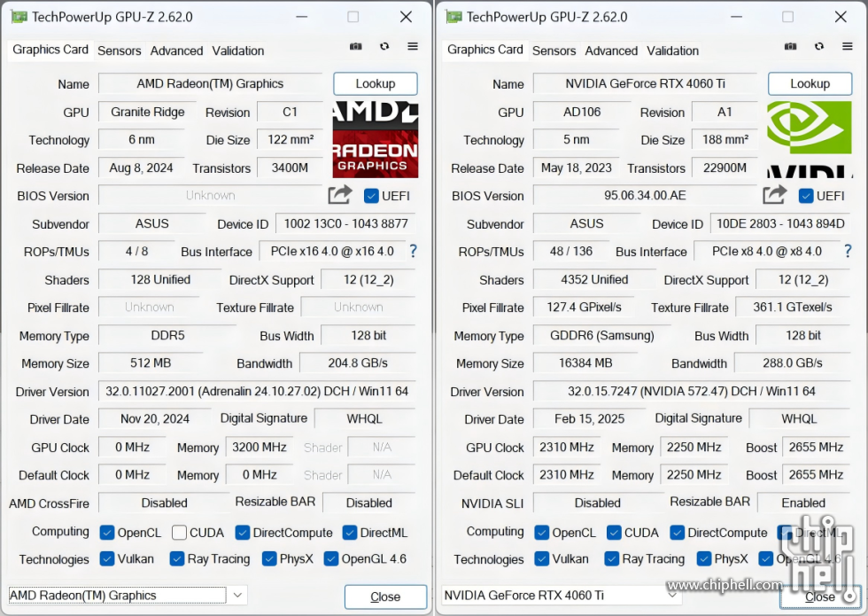Toggle the PhysX checkbox in AMD Radeon window

(269, 558)
